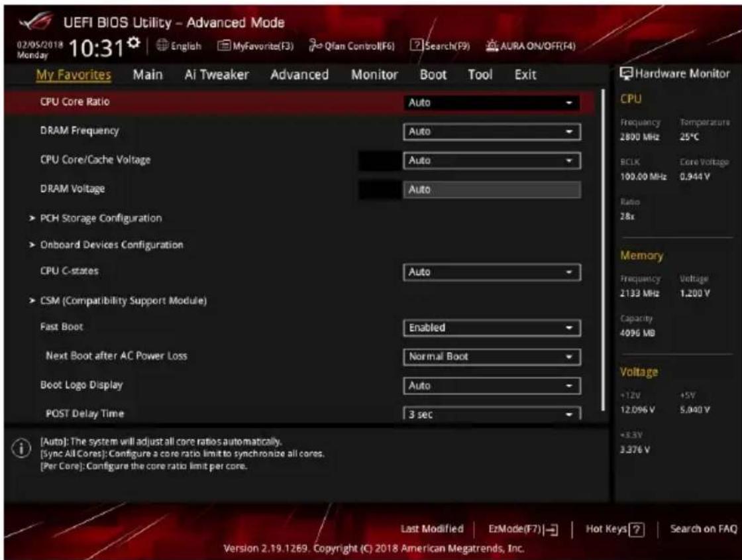Click Last Modified in footer

pyautogui.click(x=432, y=529)
